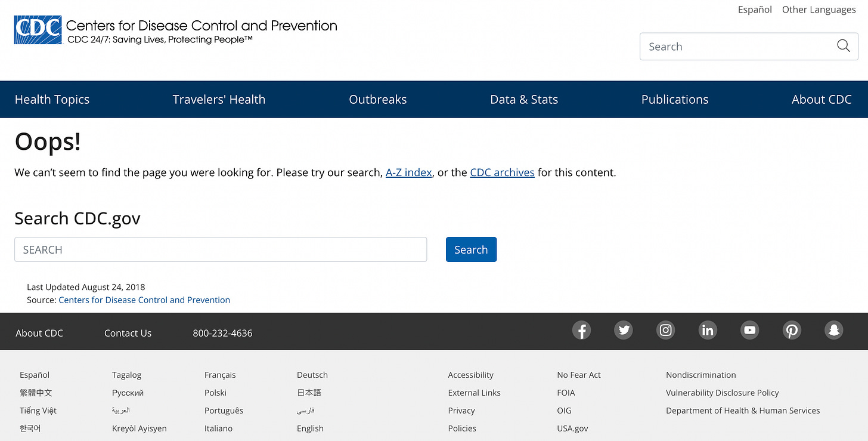Click 'Last Updated August 24, 2018' text
868x441 pixels.
coord(86,287)
